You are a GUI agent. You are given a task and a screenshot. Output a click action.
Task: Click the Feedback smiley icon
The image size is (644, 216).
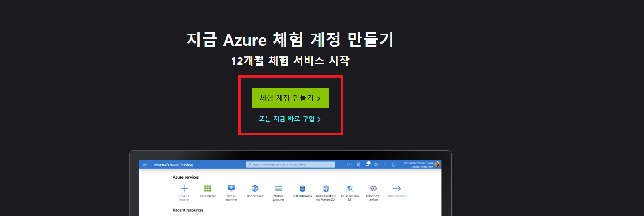click(394, 164)
